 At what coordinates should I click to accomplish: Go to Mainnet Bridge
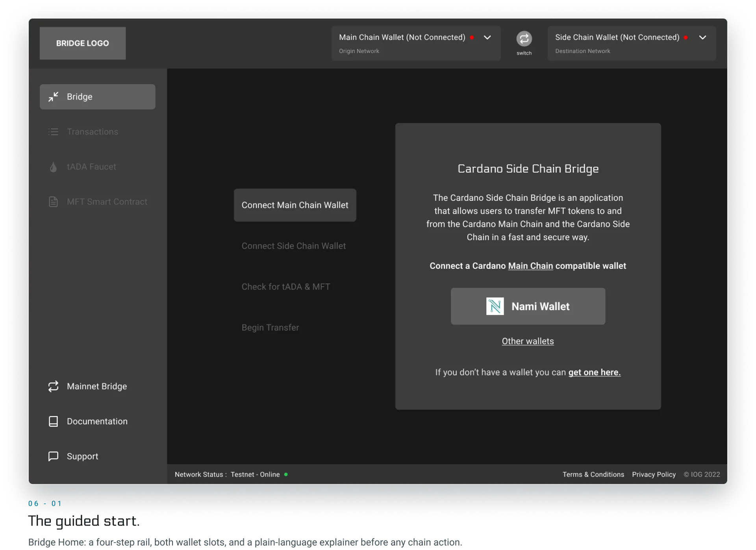pos(97,386)
